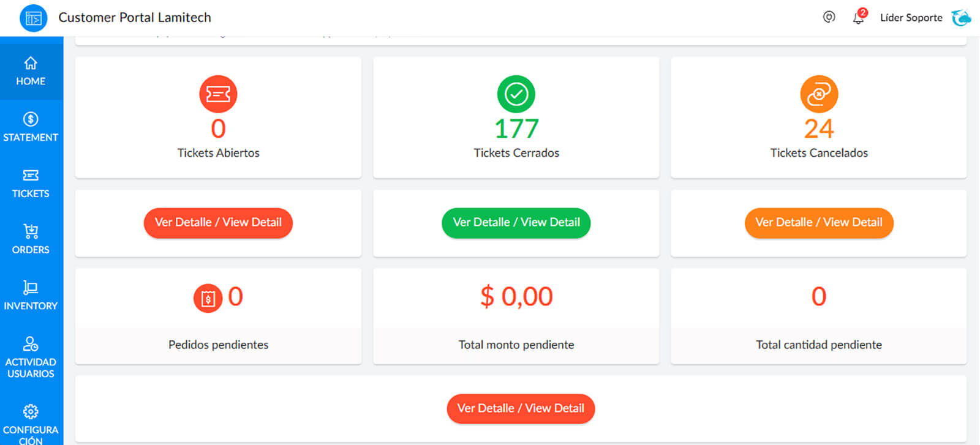Viewport: 980px width, 445px height.
Task: Open the Configuración gear icon
Action: coord(31,411)
